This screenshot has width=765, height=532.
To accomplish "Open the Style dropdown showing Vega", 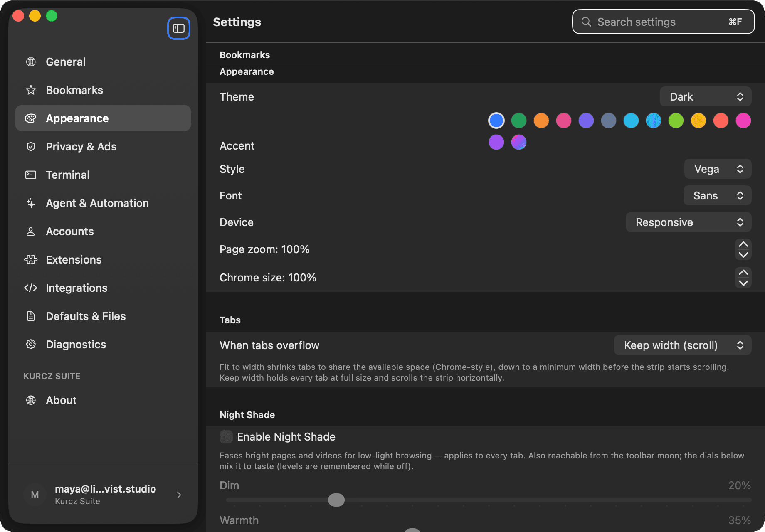I will pyautogui.click(x=718, y=169).
